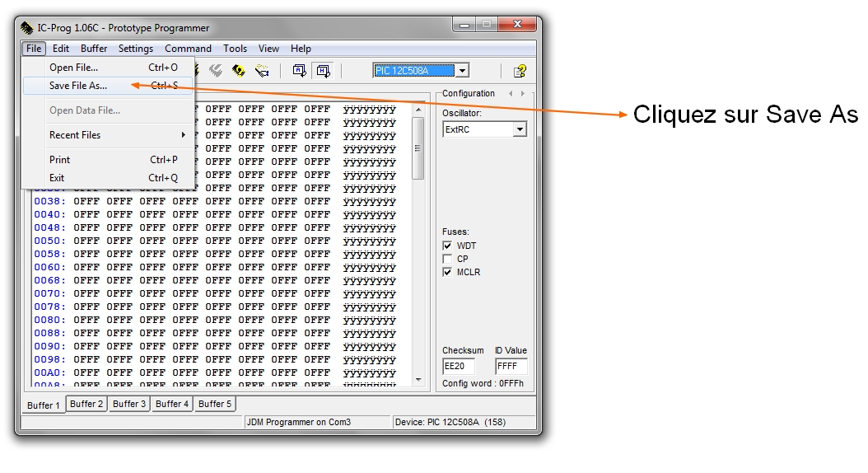Click the hex view vertical scrollbar thumb

pos(418,148)
